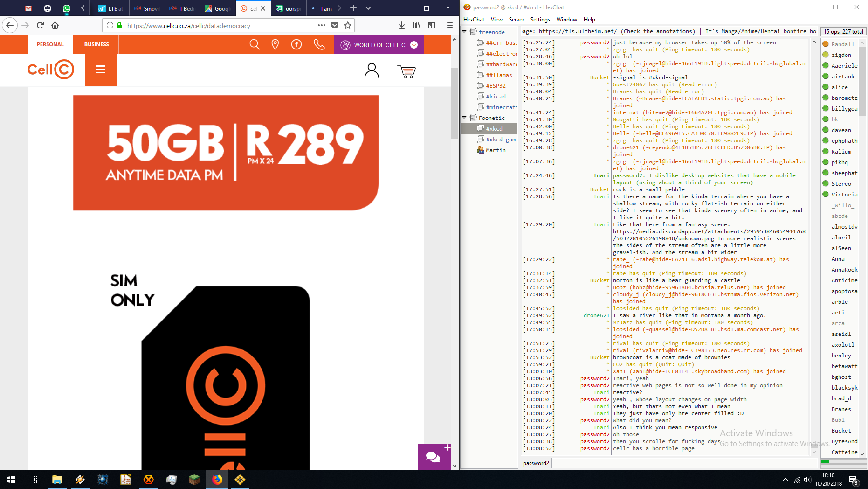This screenshot has height=489, width=868.
Task: Click the 50GB R289 data banner
Action: pyautogui.click(x=226, y=153)
